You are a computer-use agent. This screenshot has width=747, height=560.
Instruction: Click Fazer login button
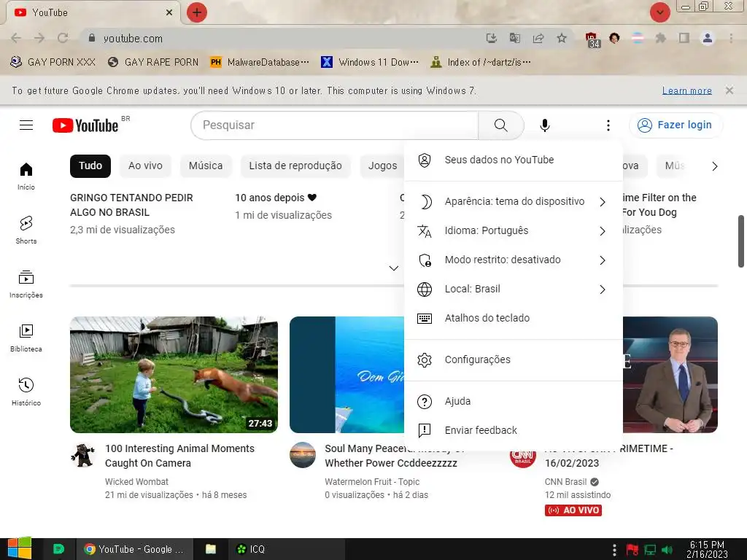click(676, 125)
